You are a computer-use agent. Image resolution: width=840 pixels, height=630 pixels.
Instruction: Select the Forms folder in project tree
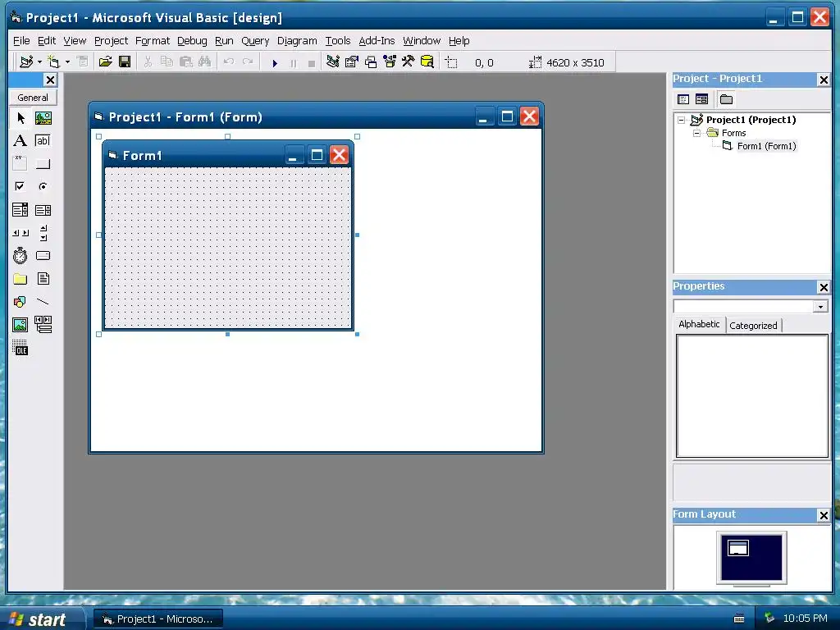[733, 133]
